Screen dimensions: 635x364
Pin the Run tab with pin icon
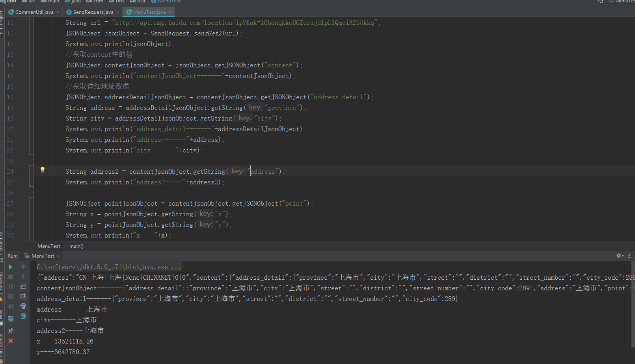click(x=11, y=331)
